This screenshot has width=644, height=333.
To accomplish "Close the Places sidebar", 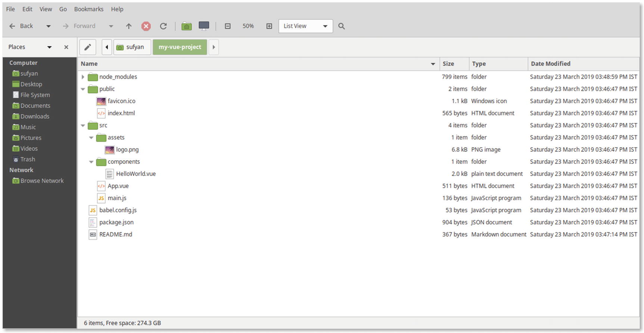I will 66,47.
